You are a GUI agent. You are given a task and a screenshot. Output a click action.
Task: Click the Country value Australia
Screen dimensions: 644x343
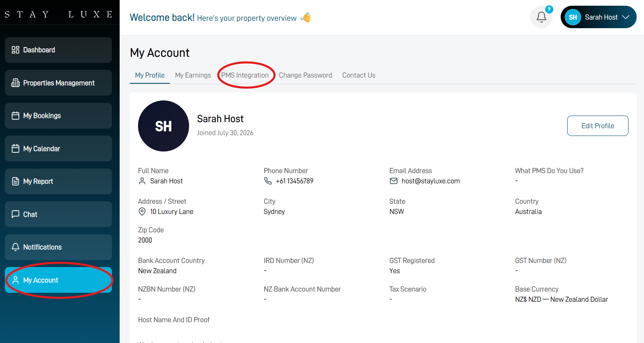[x=528, y=212]
